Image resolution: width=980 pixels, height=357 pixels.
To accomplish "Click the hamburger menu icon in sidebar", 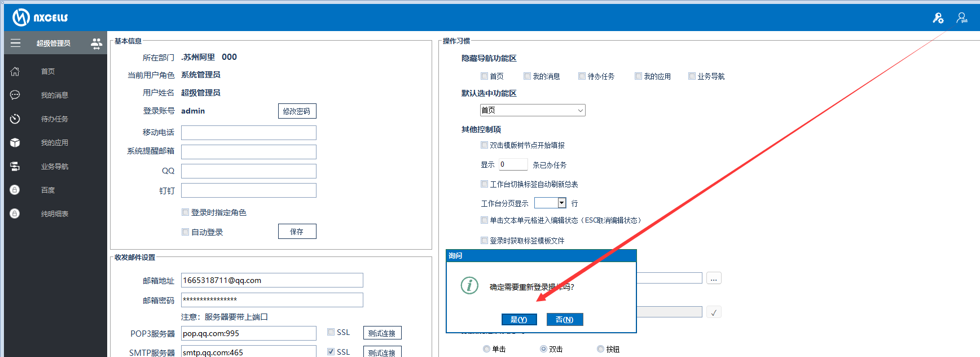I will 15,43.
